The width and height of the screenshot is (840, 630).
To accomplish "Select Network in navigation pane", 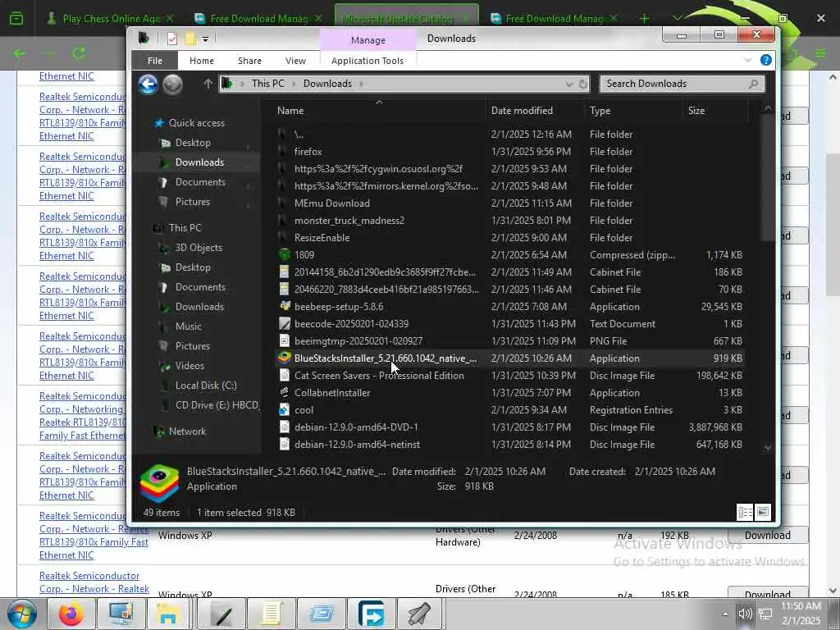I will 187,431.
